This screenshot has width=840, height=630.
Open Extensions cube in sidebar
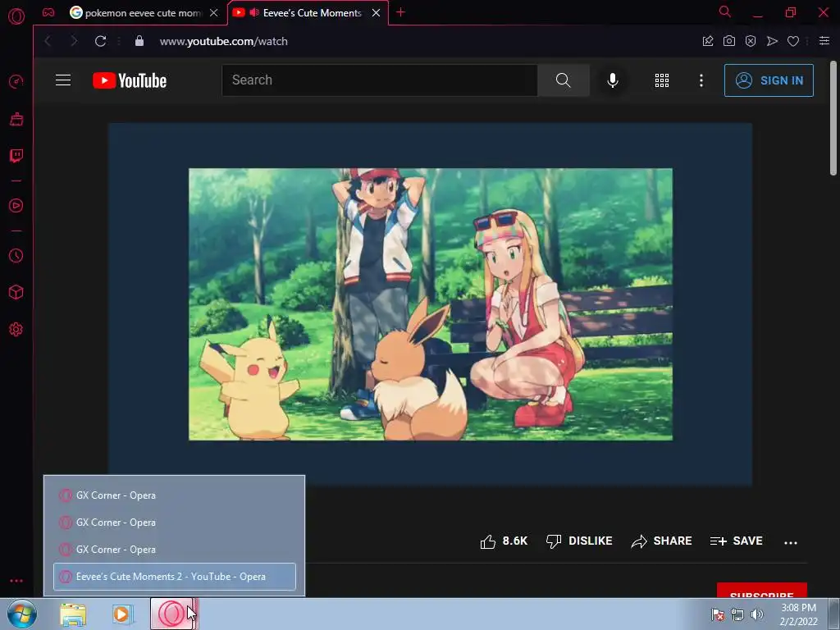pyautogui.click(x=16, y=293)
